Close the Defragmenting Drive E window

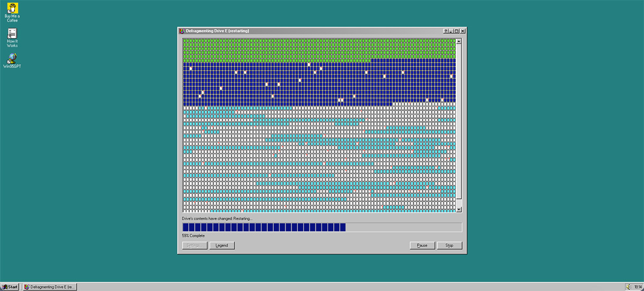(x=463, y=31)
